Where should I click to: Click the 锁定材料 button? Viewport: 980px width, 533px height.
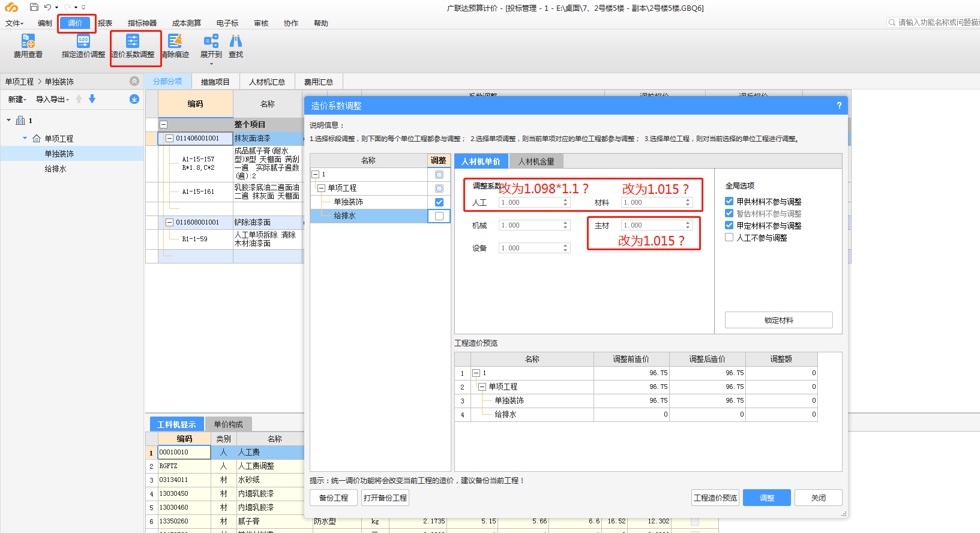[779, 320]
